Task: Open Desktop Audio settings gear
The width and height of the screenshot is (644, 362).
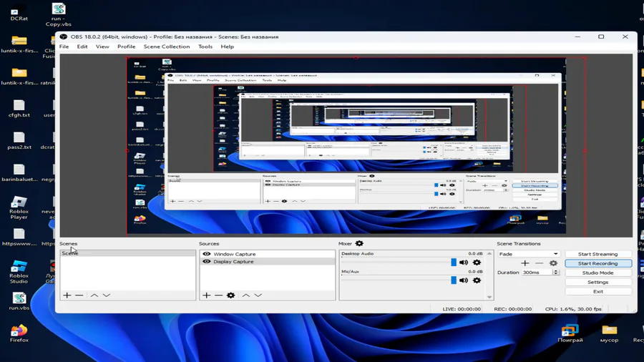Action: [477, 263]
